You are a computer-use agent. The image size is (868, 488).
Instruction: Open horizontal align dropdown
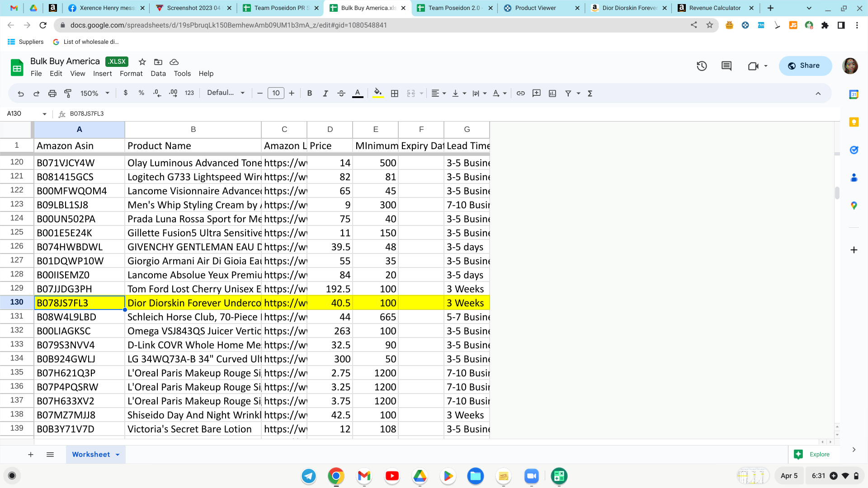pos(439,94)
